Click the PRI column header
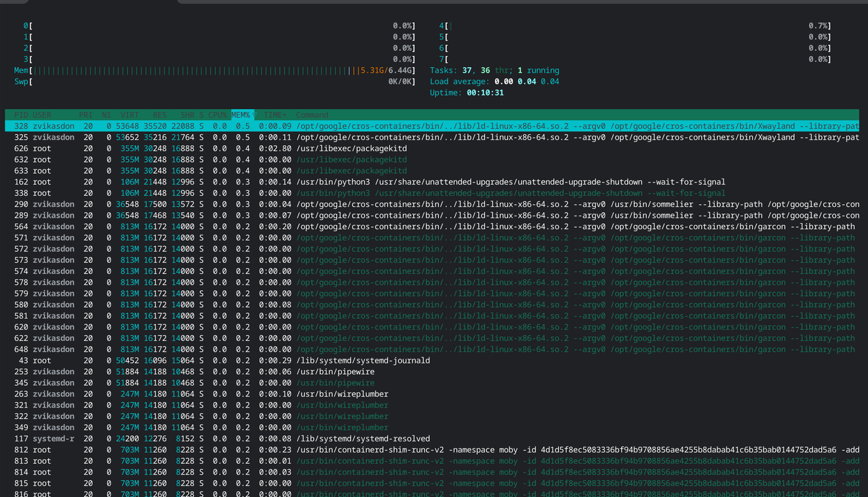868x497 pixels. click(85, 115)
